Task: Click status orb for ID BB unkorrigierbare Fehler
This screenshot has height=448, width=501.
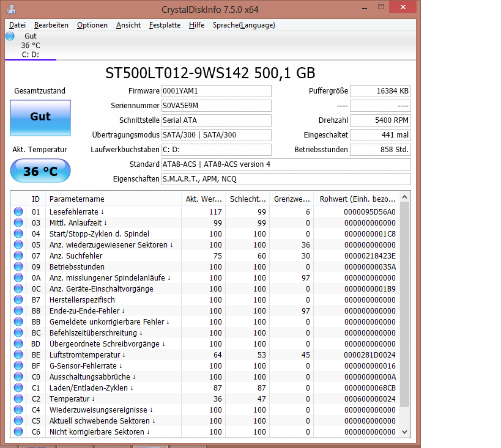Action: pos(18,321)
